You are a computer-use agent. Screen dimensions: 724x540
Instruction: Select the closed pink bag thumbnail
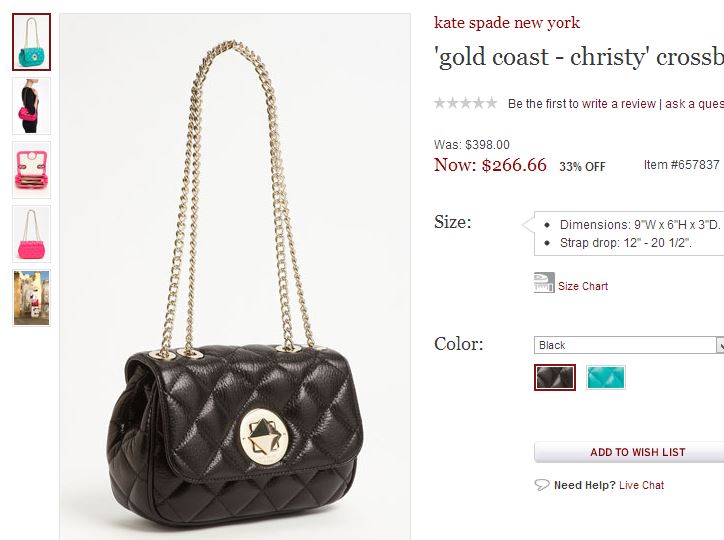pyautogui.click(x=32, y=233)
